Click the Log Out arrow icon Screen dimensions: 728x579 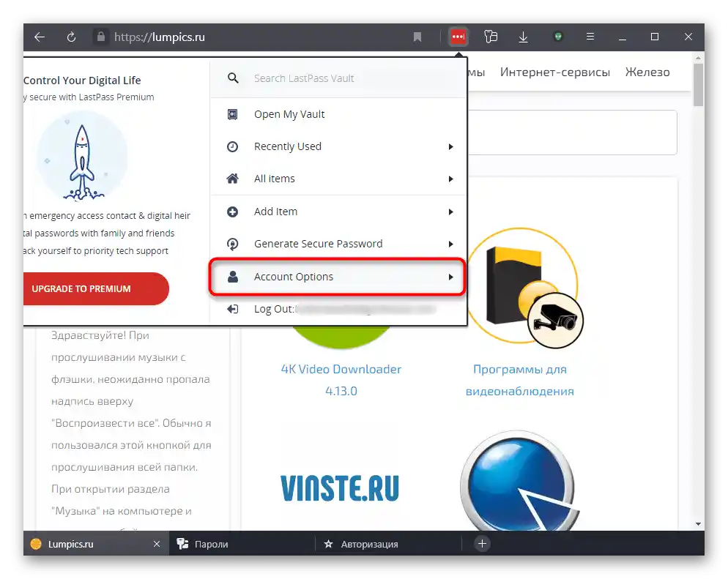point(233,309)
